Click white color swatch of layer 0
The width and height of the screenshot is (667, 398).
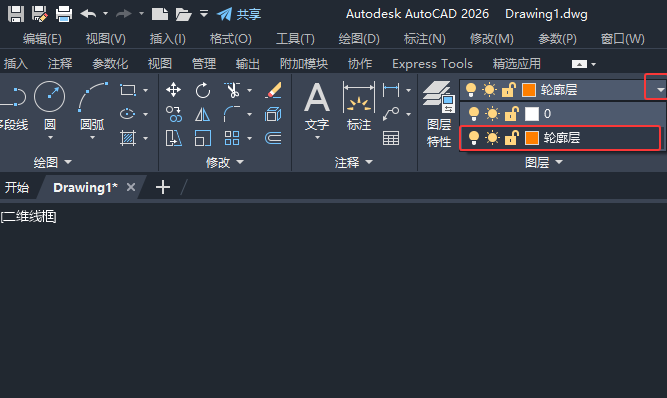[x=532, y=114]
